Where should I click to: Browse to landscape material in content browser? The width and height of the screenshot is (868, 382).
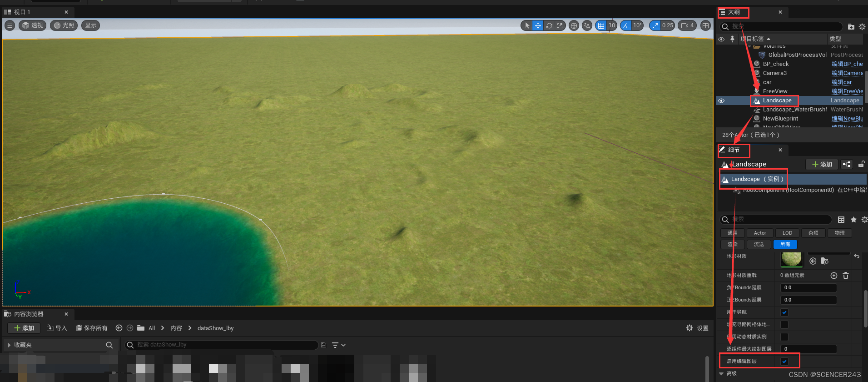coord(825,261)
